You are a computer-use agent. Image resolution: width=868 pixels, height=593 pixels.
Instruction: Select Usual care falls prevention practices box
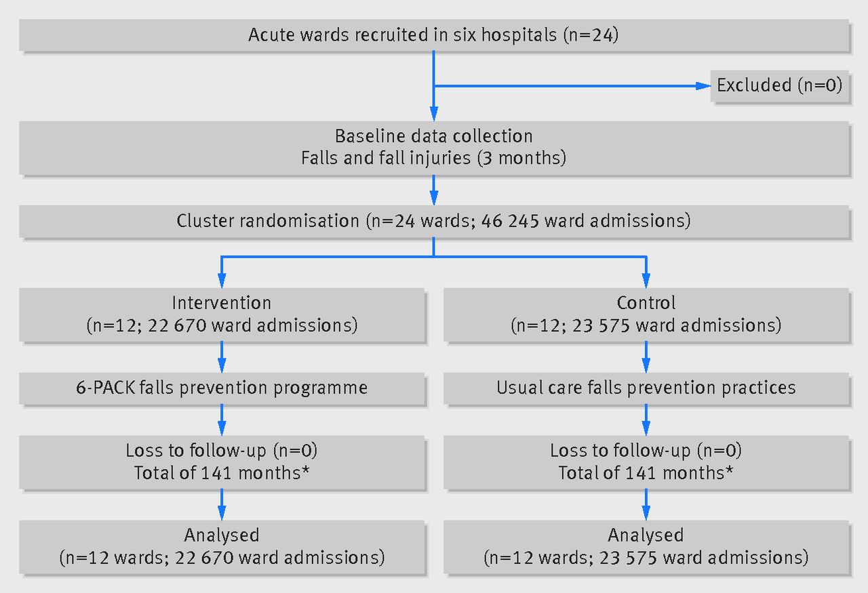pyautogui.click(x=646, y=388)
